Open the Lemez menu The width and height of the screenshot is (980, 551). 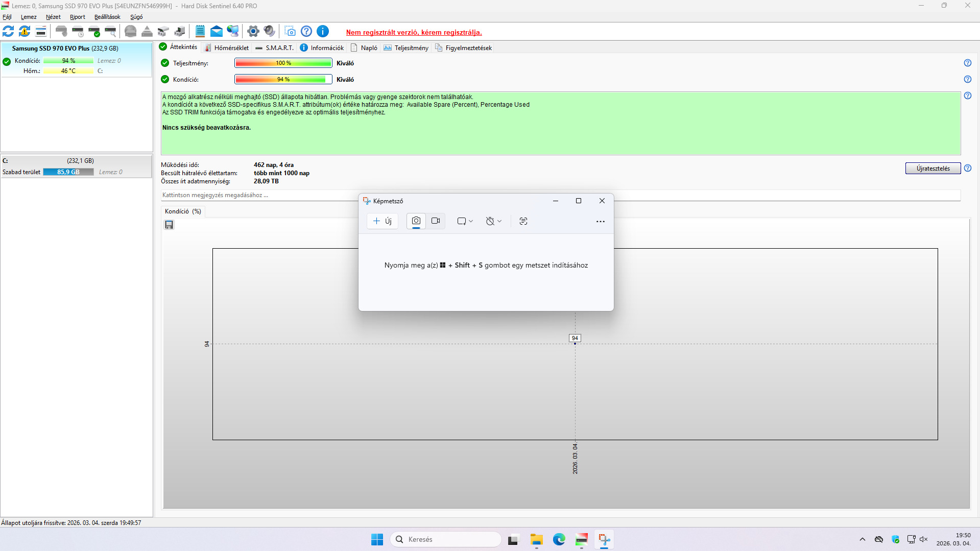29,17
